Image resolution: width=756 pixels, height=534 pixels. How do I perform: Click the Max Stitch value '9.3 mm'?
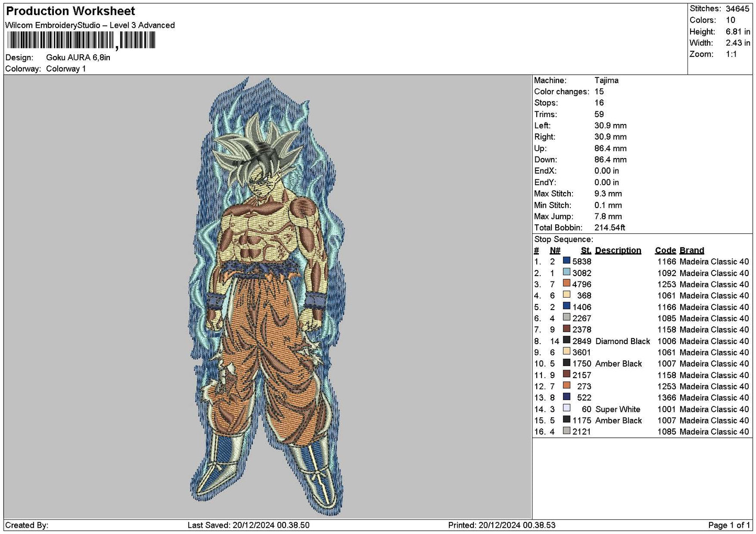click(x=608, y=194)
